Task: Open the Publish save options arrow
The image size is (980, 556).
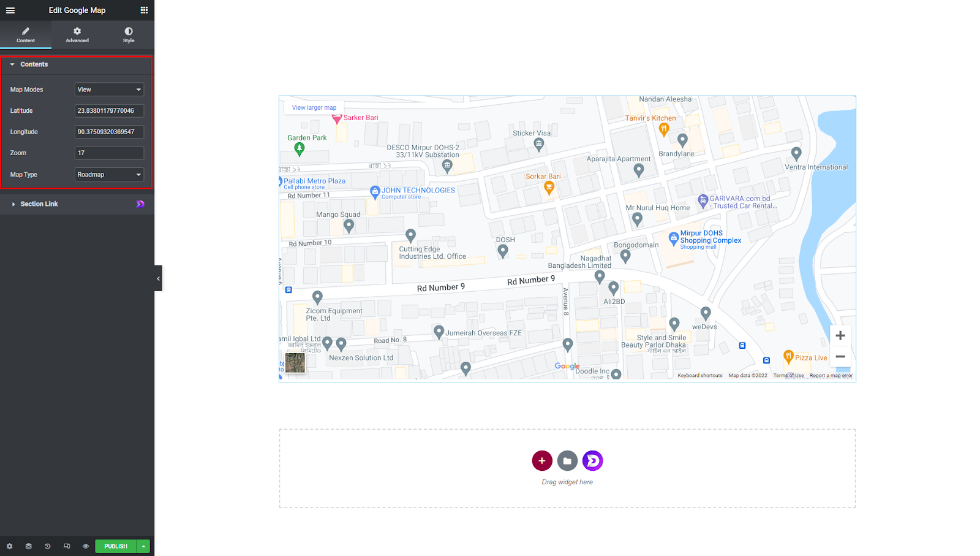Action: tap(143, 546)
